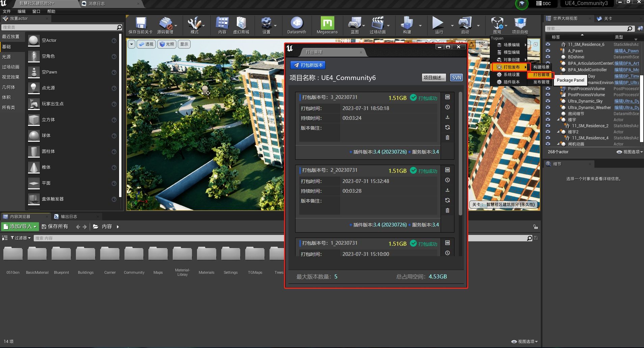Click the add folder icon in World Outliner search bar

pyautogui.click(x=640, y=28)
